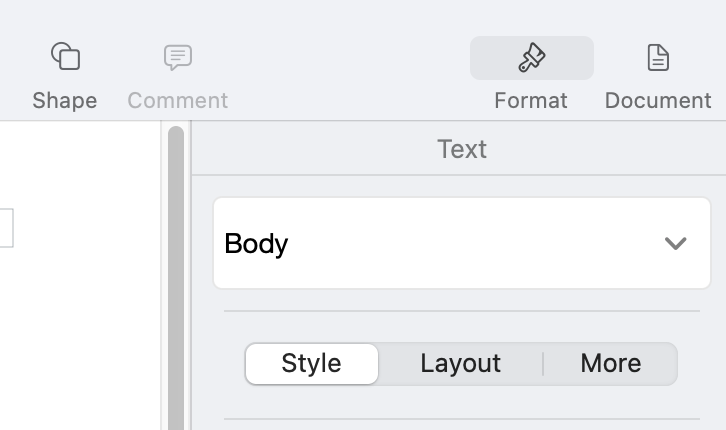Click the Shape icon in the toolbar
This screenshot has height=430, width=726.
coord(65,57)
